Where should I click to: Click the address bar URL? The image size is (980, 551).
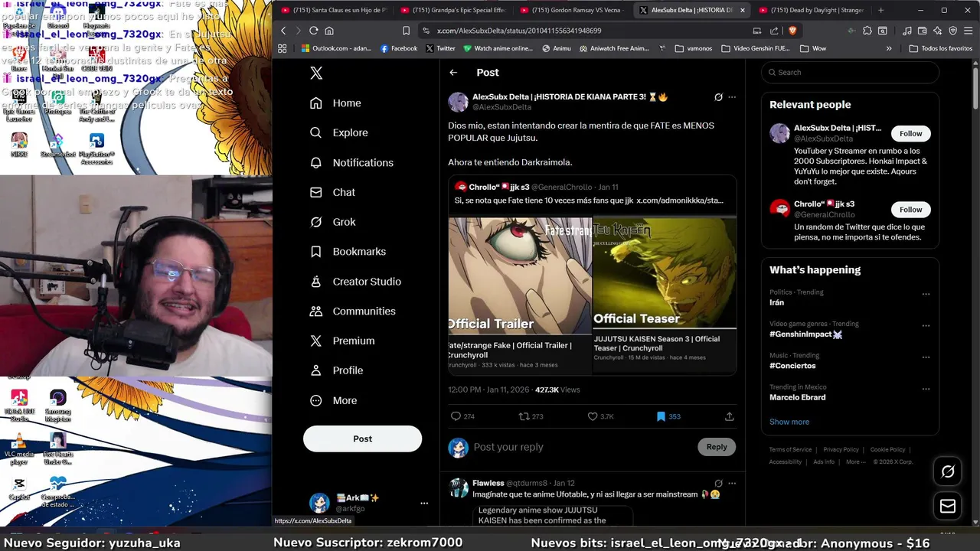(518, 31)
